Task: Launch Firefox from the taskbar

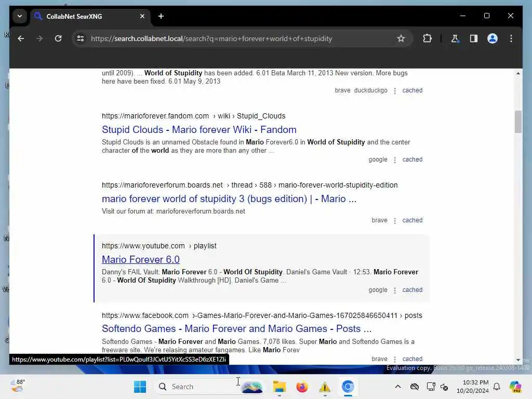Action: [302, 387]
